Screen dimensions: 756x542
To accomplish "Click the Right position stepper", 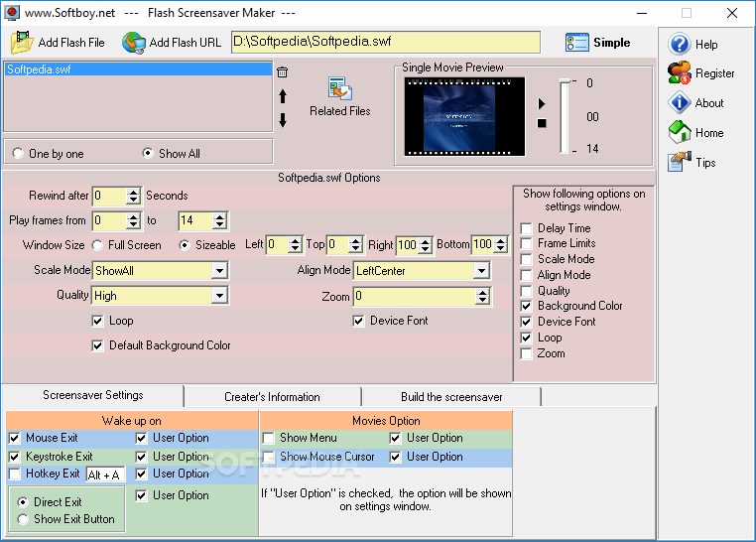I will point(426,245).
